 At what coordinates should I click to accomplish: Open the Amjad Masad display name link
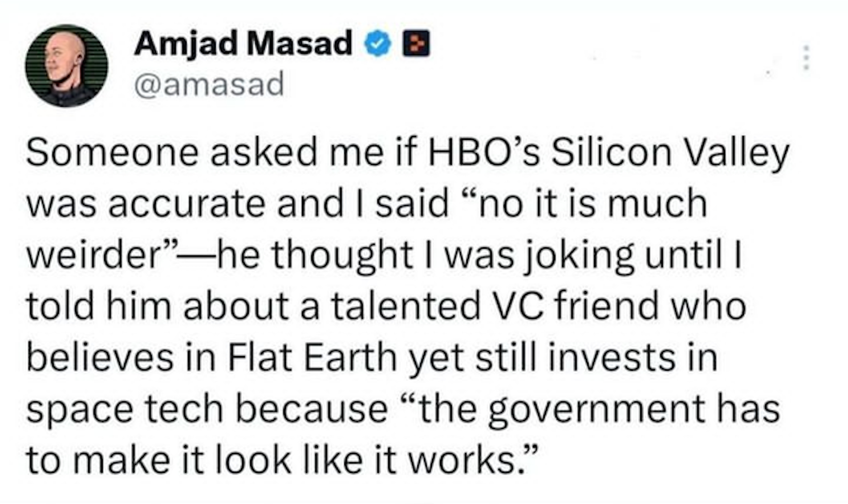(x=243, y=43)
